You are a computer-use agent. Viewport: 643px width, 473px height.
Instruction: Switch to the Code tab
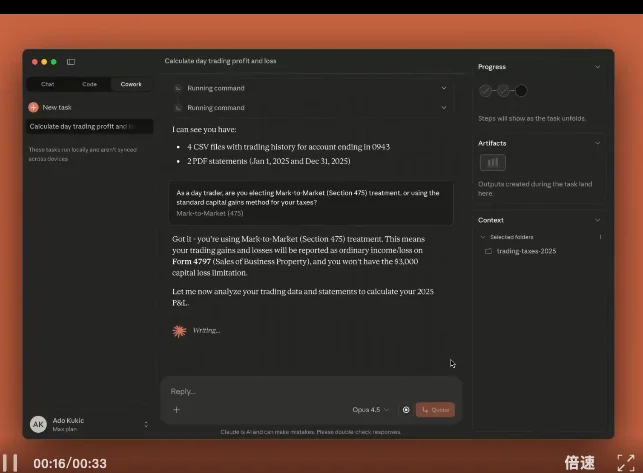[89, 84]
